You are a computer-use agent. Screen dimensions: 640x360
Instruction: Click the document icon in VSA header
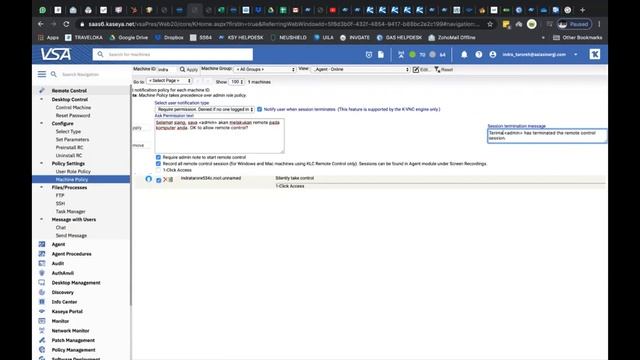381,54
